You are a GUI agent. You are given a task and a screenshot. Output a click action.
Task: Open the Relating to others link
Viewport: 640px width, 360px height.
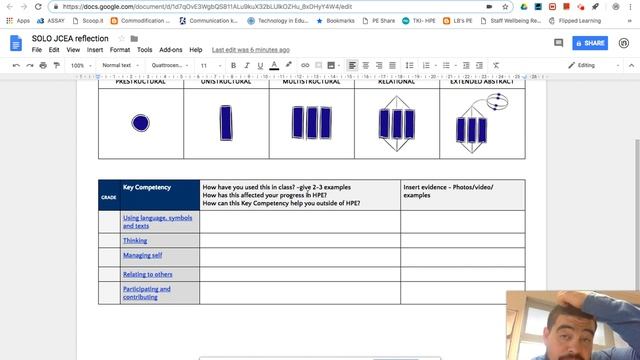tap(147, 274)
